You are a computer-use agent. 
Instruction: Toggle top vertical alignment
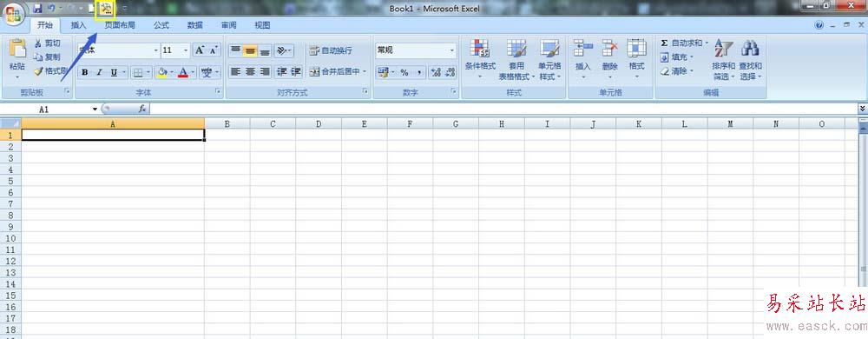[x=235, y=50]
